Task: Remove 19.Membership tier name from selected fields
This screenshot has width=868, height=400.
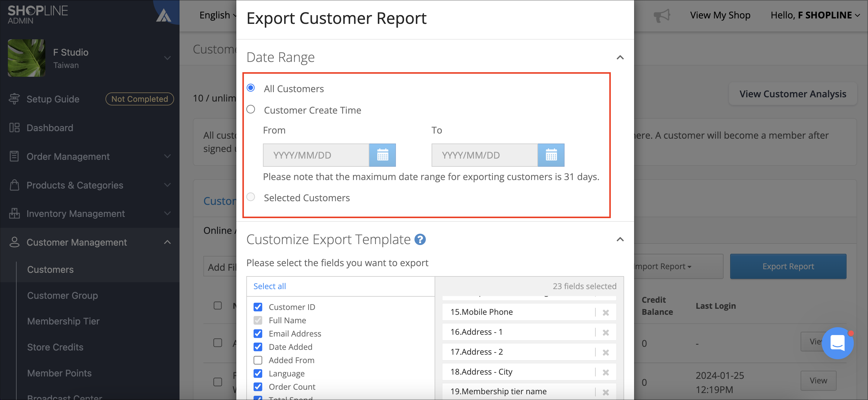Action: click(605, 392)
